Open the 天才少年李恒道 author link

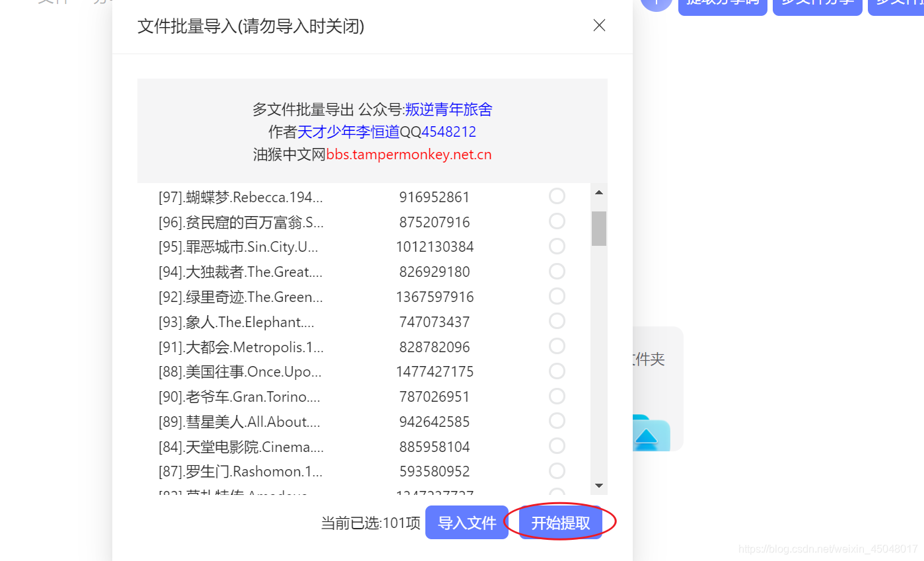click(349, 132)
